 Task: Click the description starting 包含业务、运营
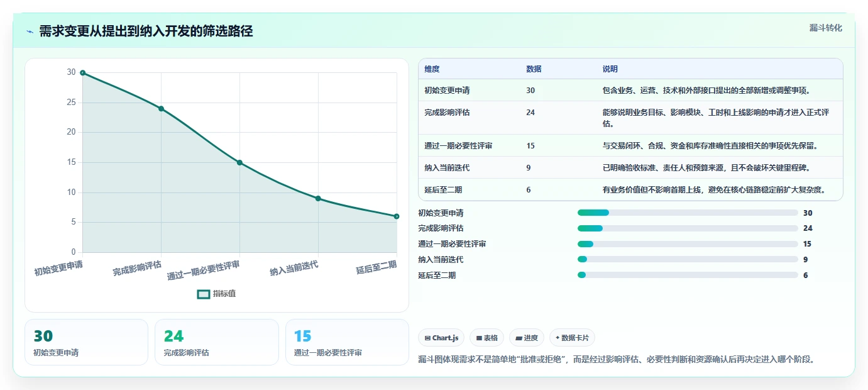point(706,91)
